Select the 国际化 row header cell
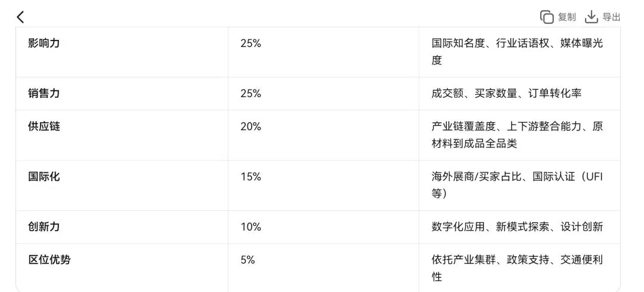This screenshot has height=292, width=644. point(122,185)
